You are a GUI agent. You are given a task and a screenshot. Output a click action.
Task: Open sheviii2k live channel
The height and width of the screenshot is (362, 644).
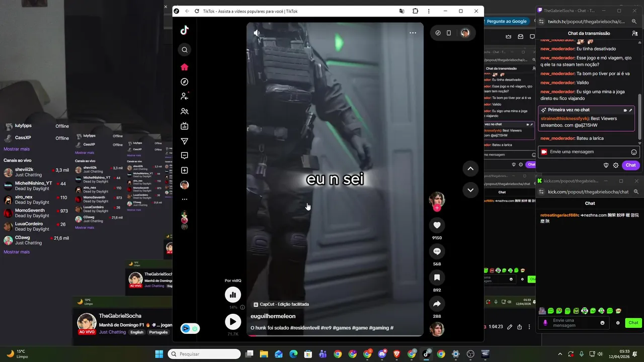[36, 172]
